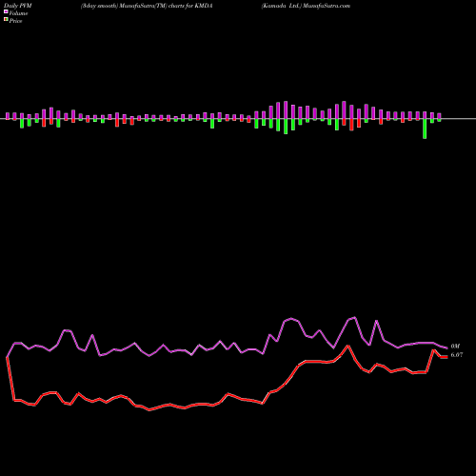Click the '0M' volume line end label
Image resolution: width=476 pixels, height=476 pixels.
455,347
